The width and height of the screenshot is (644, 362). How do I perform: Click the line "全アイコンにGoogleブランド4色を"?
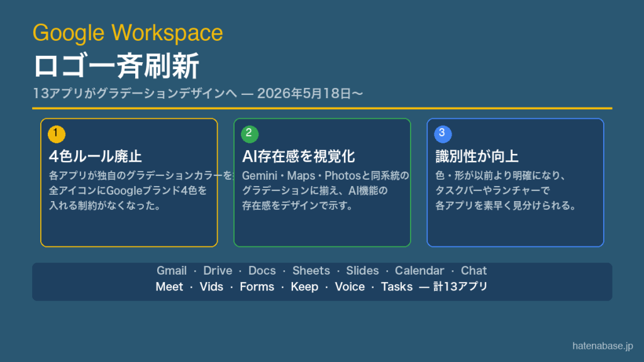[128, 190]
